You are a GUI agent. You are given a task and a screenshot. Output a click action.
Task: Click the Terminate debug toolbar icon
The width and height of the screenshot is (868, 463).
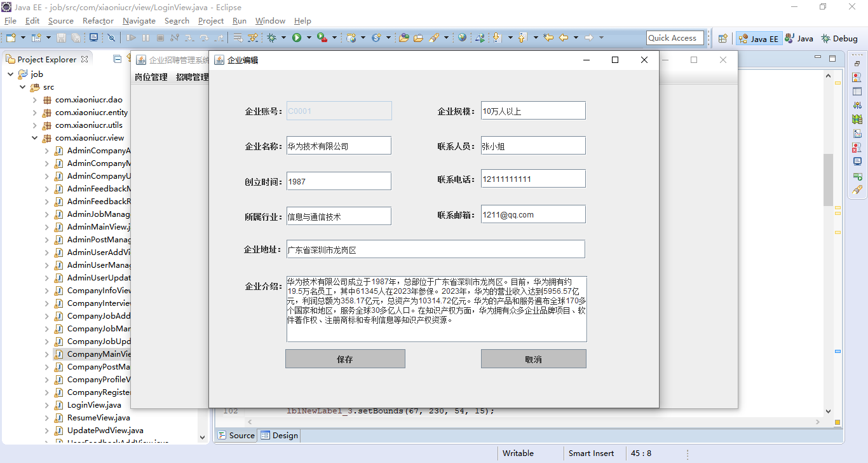[160, 38]
